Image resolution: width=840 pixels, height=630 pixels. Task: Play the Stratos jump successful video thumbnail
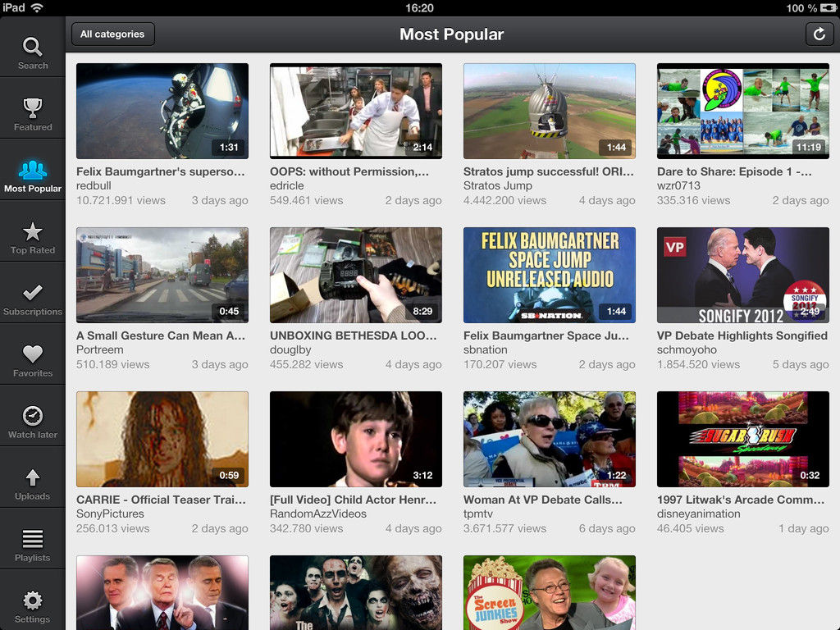[549, 111]
